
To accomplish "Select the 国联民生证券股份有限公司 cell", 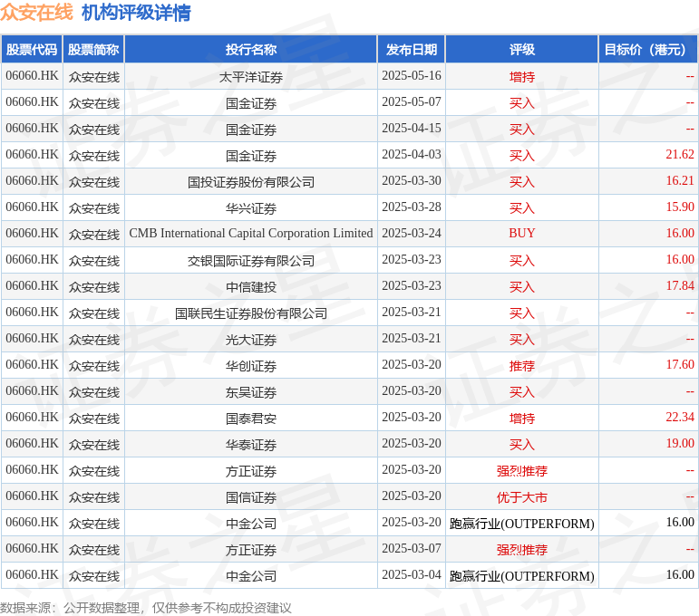I will (251, 313).
